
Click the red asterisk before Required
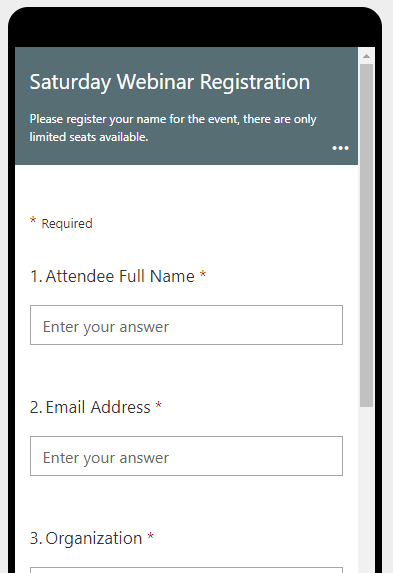(x=33, y=220)
